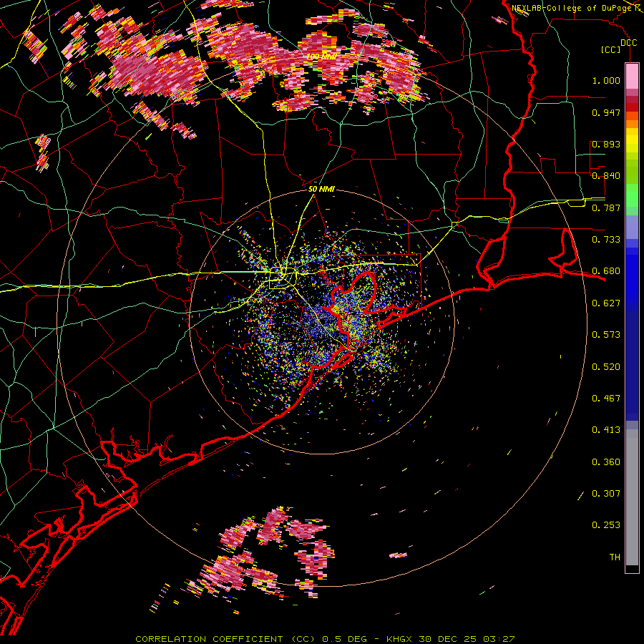Select the 0.680 scale value
This screenshot has width=644, height=644.
[606, 271]
